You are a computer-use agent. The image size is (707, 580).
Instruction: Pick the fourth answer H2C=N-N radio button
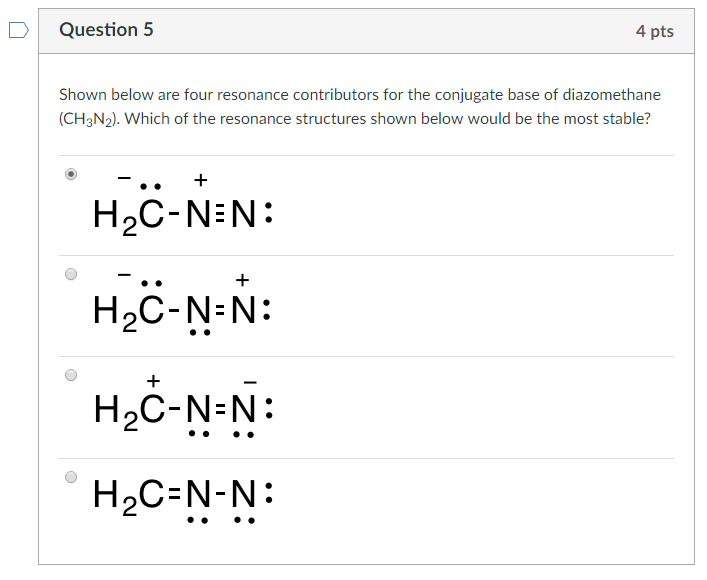pyautogui.click(x=71, y=477)
